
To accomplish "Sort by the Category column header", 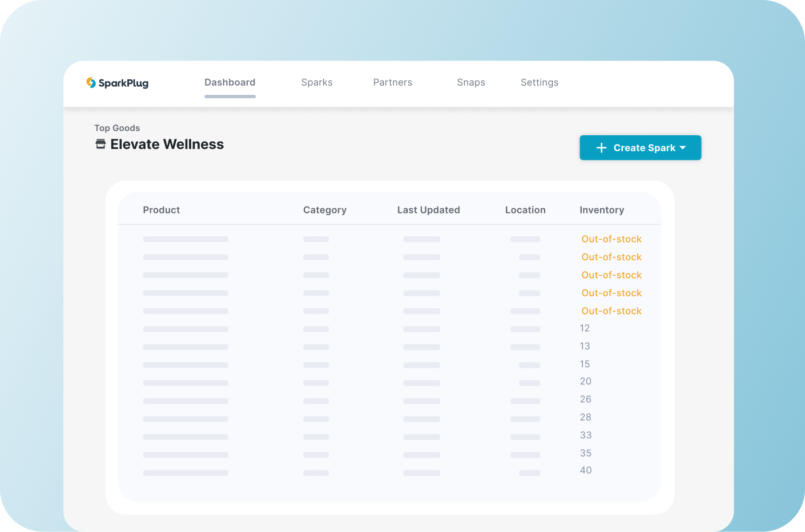I will coord(325,210).
